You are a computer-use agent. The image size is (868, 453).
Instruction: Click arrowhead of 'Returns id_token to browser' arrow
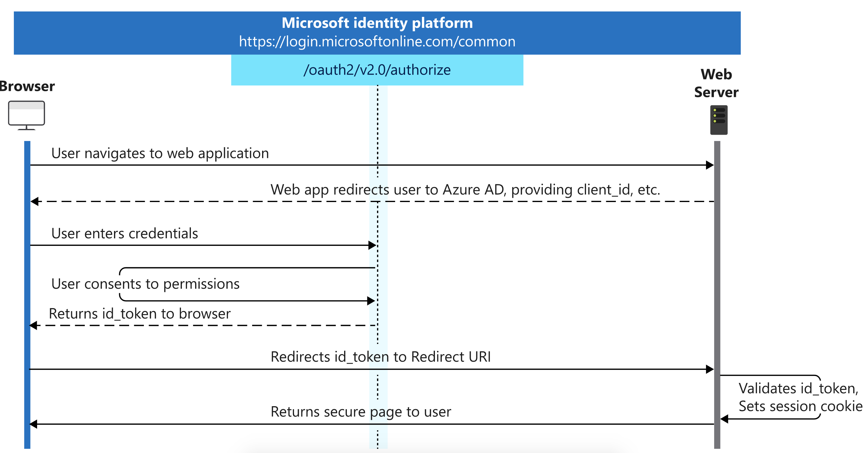coord(33,326)
